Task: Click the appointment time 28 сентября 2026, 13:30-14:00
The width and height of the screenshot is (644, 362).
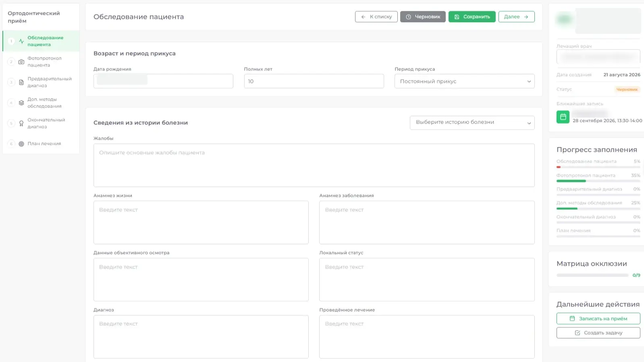Action: click(x=607, y=120)
